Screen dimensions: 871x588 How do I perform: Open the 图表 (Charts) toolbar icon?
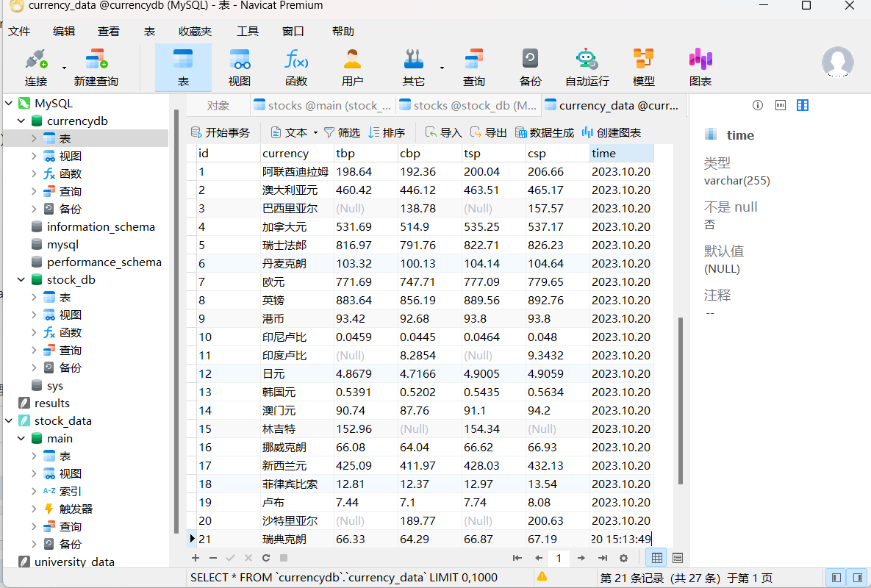pos(700,68)
